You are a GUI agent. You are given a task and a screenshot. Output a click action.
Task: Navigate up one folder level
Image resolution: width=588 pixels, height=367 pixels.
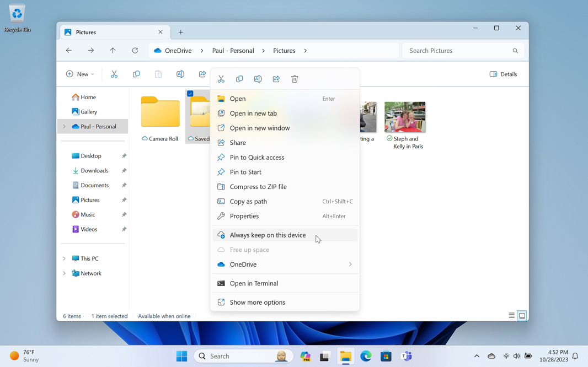113,51
